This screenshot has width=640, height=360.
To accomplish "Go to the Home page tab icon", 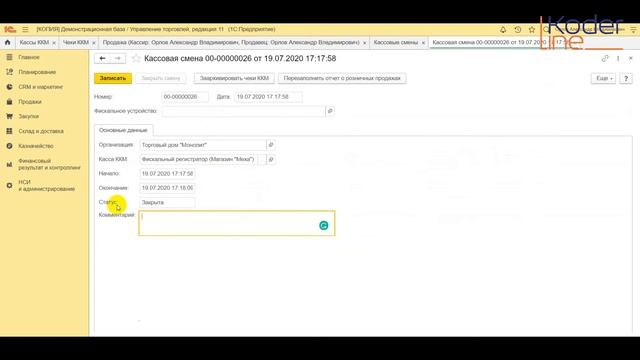I will pos(7,42).
